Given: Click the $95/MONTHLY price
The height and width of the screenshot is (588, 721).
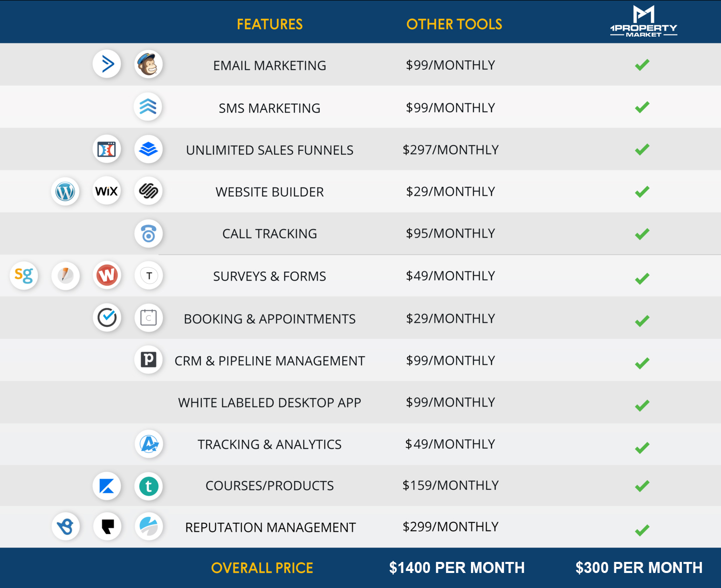Looking at the screenshot, I should coord(450,234).
